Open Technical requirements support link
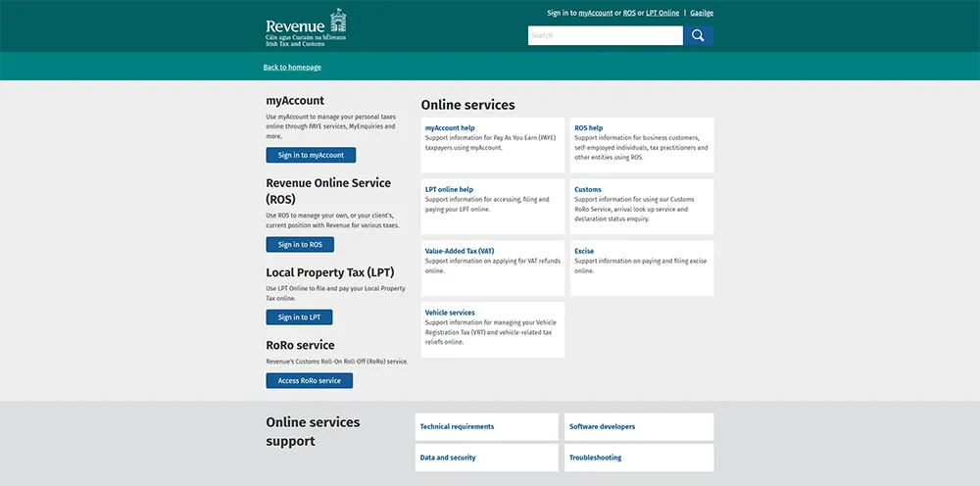Screen dimensions: 980x486 pos(487,426)
